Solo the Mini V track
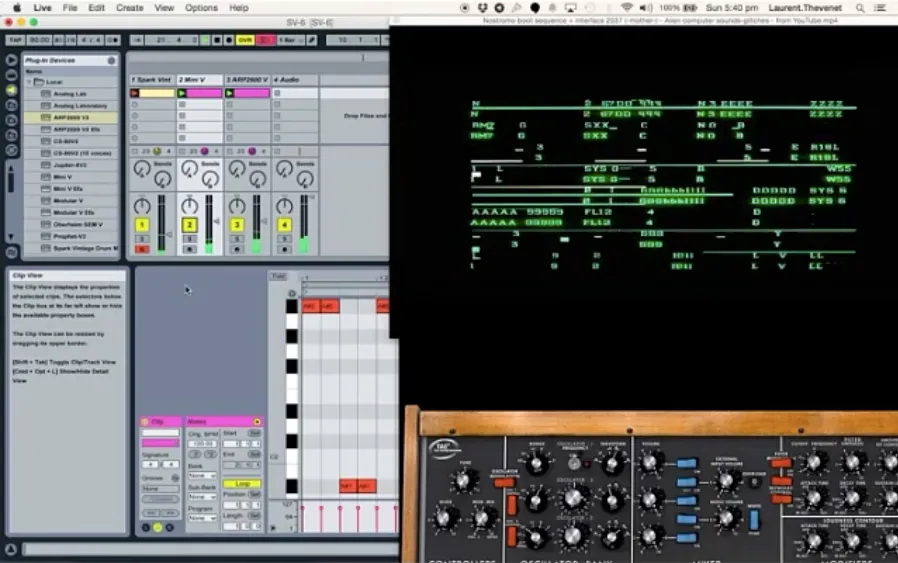The width and height of the screenshot is (898, 563). [x=189, y=238]
